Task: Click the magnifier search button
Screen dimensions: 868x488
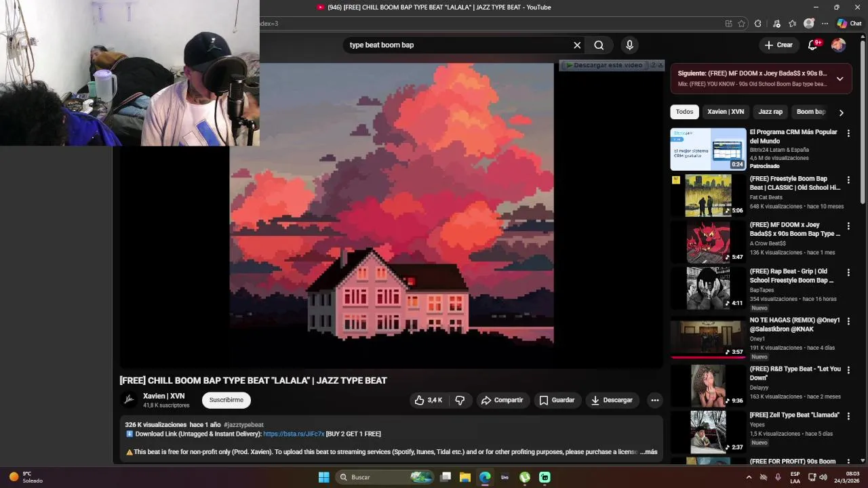Action: point(599,45)
